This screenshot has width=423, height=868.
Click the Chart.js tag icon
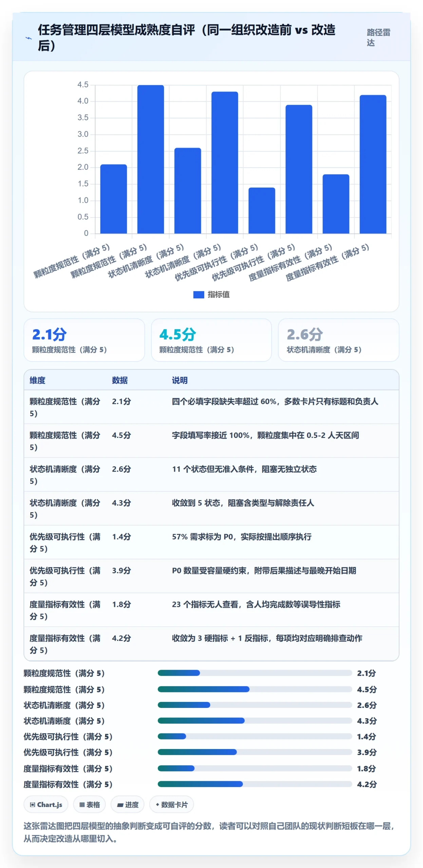[x=33, y=805]
